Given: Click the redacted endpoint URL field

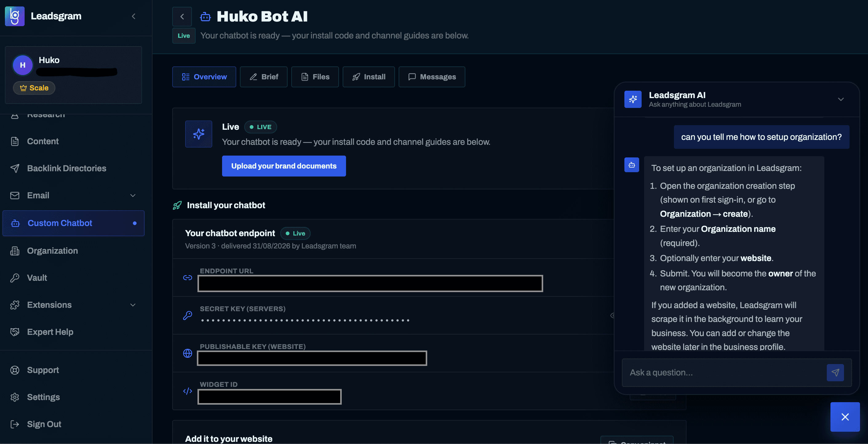Looking at the screenshot, I should [370, 283].
